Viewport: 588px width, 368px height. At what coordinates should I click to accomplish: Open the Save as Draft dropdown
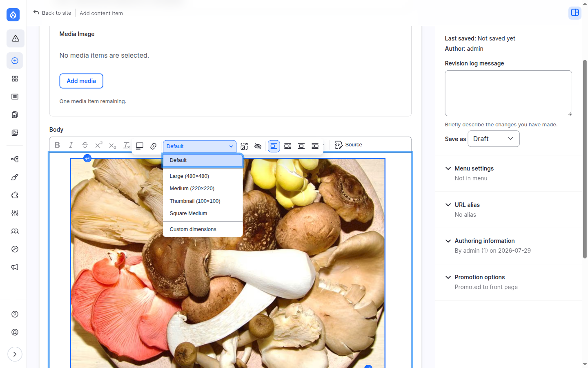(x=494, y=139)
